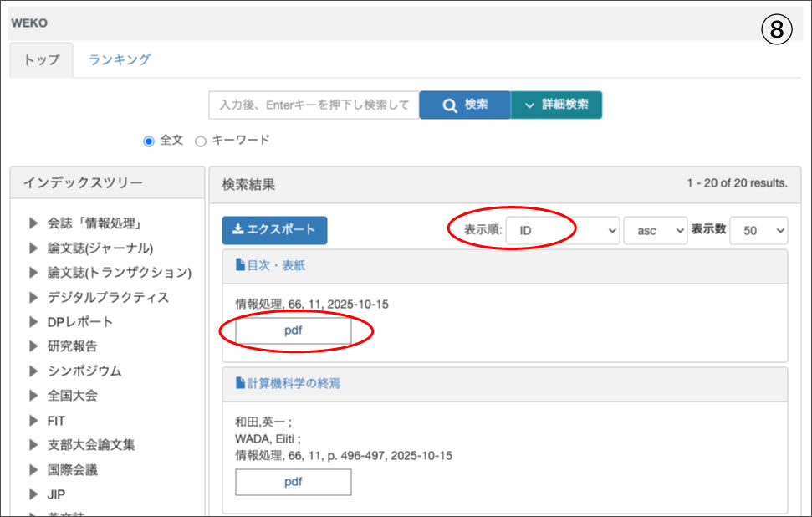Open the asc sort order dropdown

click(x=655, y=231)
